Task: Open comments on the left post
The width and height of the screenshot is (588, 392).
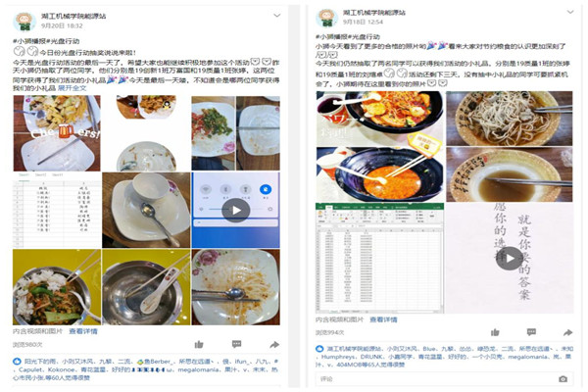Action: click(x=236, y=344)
